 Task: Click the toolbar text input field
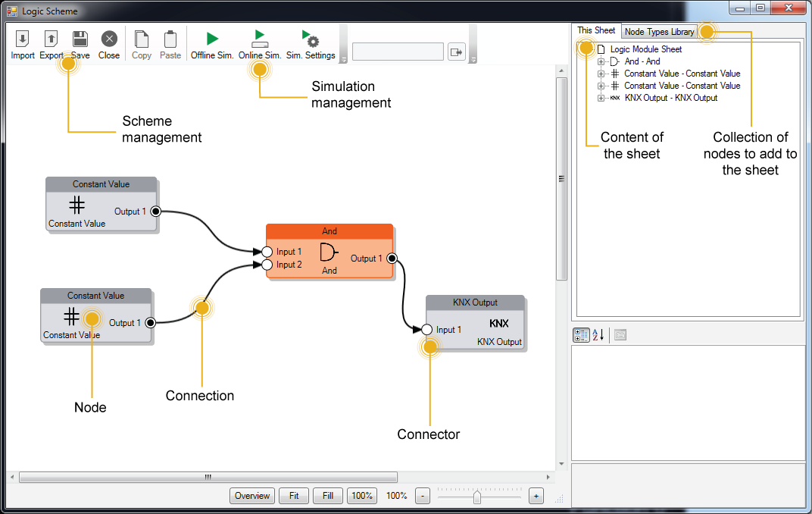(x=398, y=52)
